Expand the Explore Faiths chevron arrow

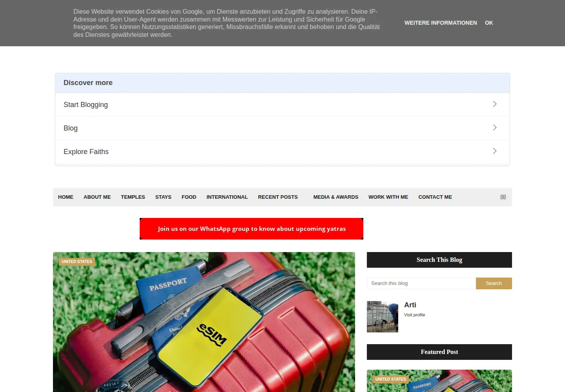[495, 151]
